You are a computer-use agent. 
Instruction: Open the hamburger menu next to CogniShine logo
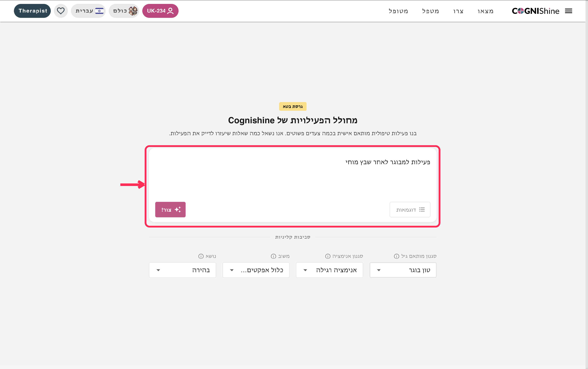pyautogui.click(x=568, y=11)
